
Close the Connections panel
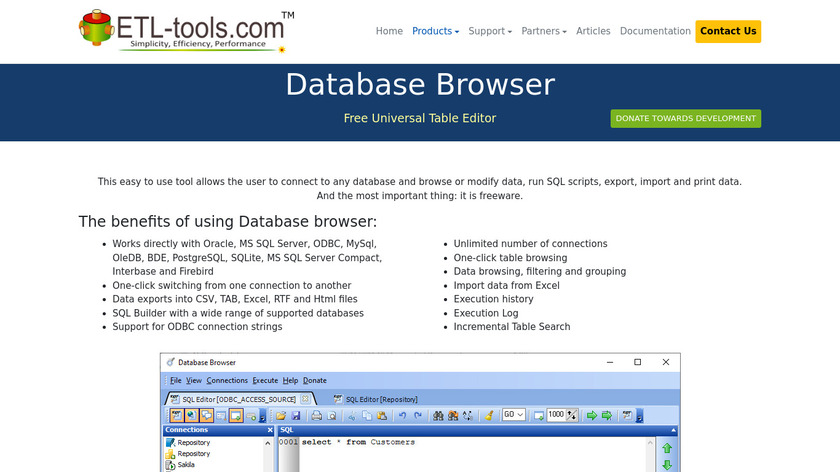[270, 430]
